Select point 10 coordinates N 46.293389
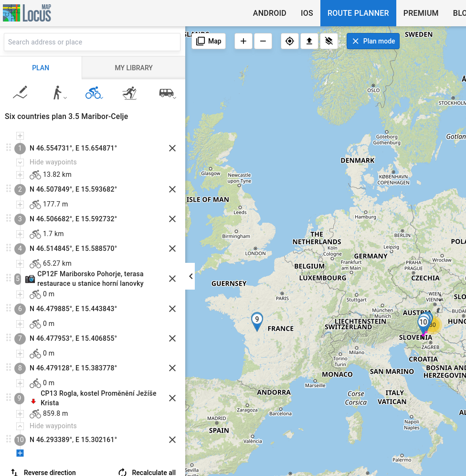The width and height of the screenshot is (466, 476). [x=74, y=440]
